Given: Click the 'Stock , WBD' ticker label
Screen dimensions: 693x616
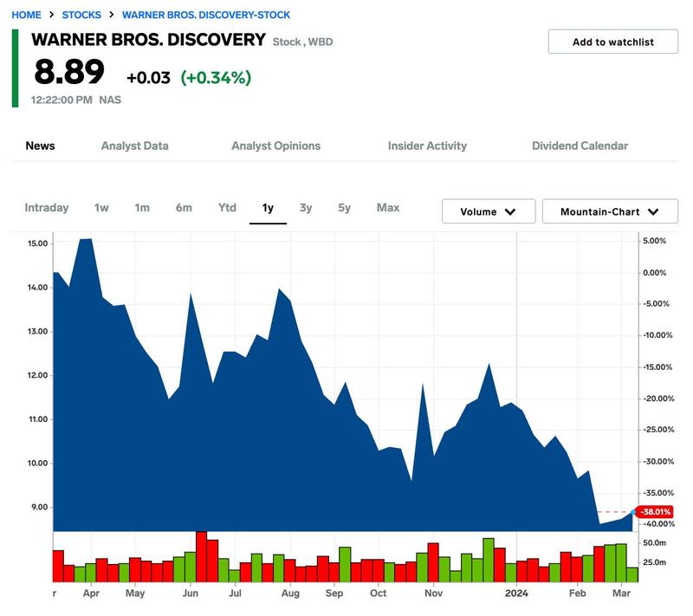Looking at the screenshot, I should pos(302,42).
